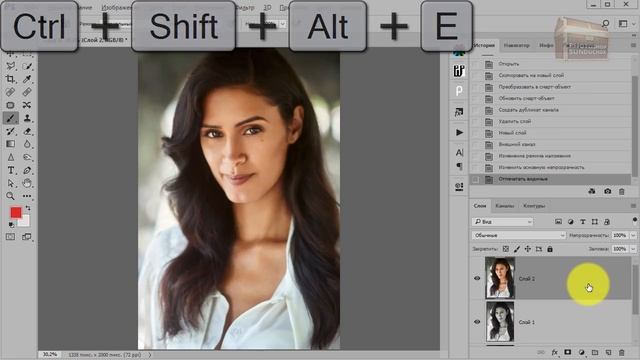Select the Path Selection arrow tool
This screenshot has width=640, height=360.
point(11,183)
